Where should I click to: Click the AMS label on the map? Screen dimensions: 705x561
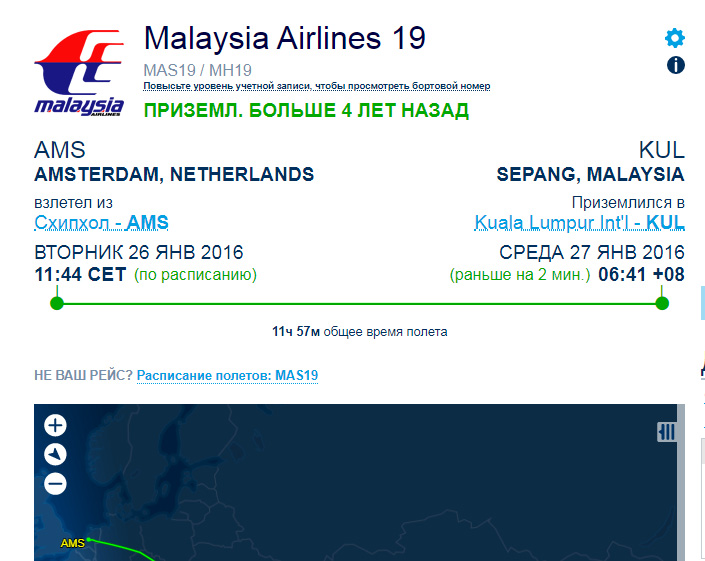(x=72, y=543)
